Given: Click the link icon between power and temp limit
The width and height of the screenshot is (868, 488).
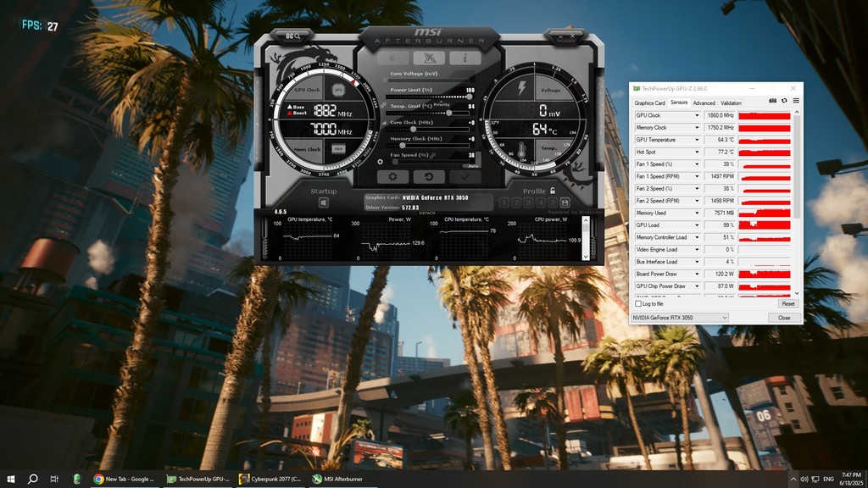Looking at the screenshot, I should [x=383, y=105].
